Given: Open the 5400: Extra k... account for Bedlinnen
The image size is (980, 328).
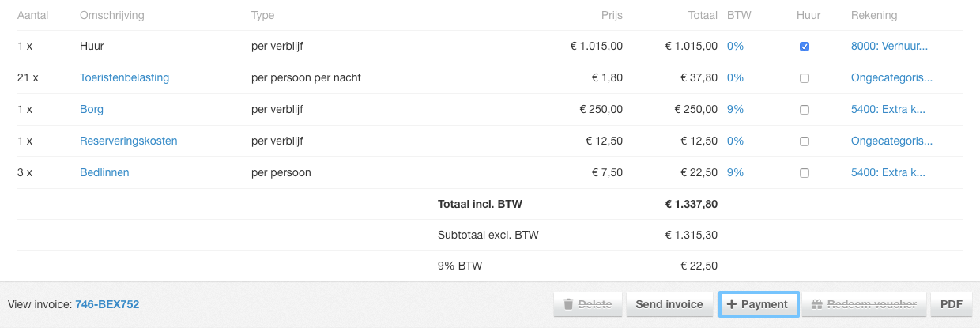Looking at the screenshot, I should (888, 172).
